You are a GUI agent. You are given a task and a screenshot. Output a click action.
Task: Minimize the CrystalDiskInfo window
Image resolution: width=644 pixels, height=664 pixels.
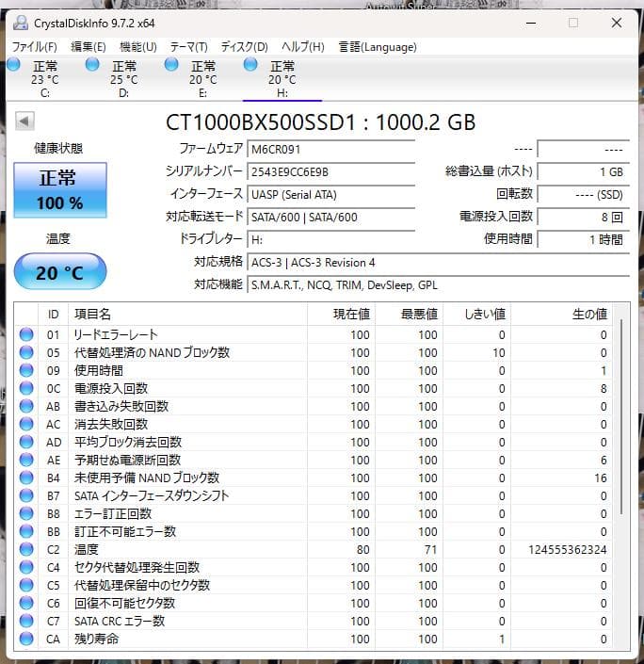[531, 23]
